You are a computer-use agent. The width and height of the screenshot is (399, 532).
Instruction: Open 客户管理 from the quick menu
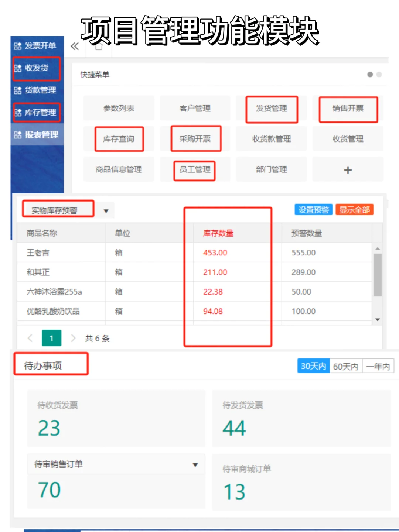tap(195, 108)
